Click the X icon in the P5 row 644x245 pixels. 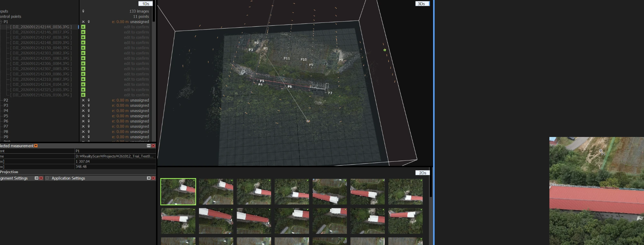point(83,116)
